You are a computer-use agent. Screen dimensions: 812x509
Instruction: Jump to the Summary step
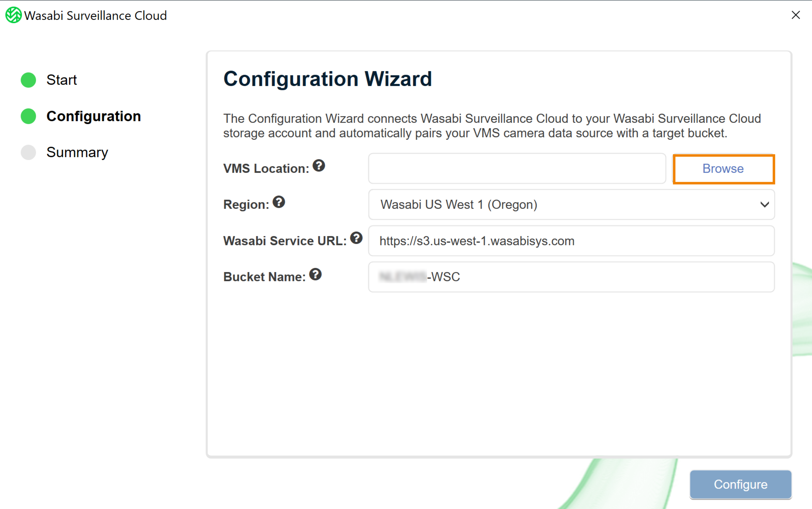77,152
